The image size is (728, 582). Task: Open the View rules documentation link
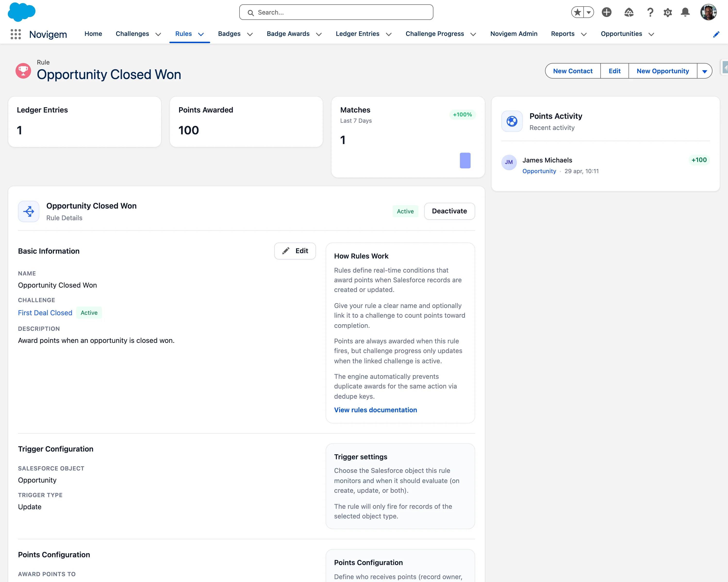pos(375,410)
